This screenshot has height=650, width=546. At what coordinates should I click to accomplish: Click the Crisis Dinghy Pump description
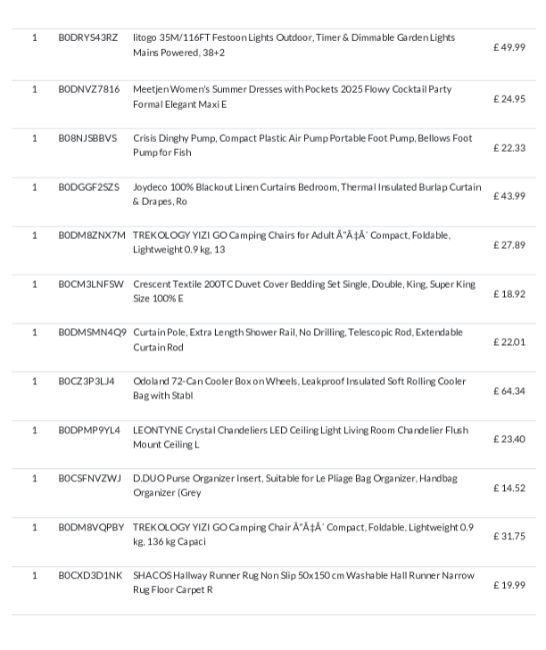point(302,145)
